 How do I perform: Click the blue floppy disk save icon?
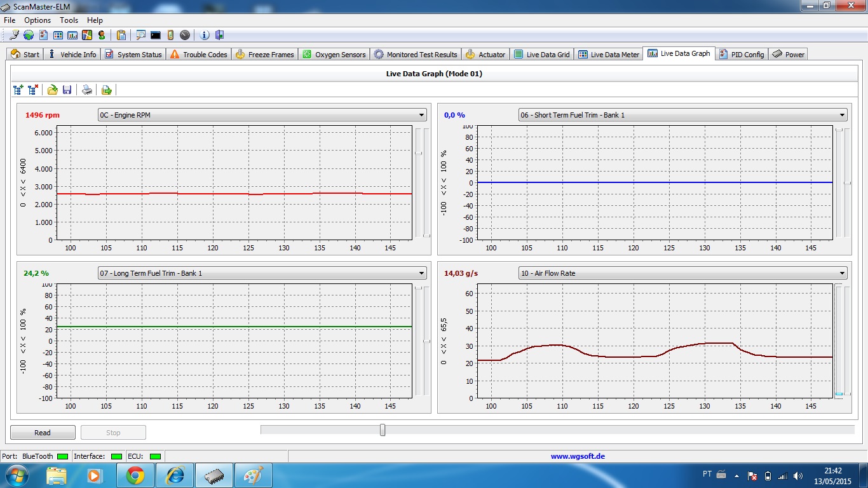[x=67, y=90]
